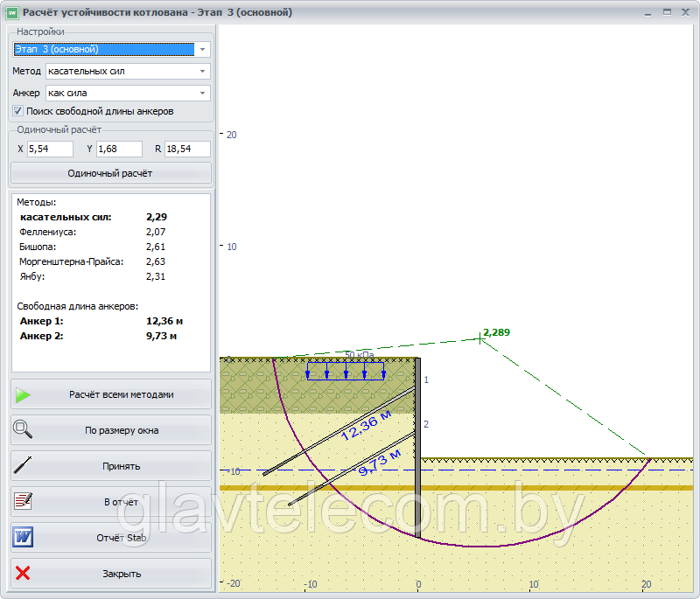The width and height of the screenshot is (700, 599).
Task: Expand the Метод касательных сил dropdown
Action: 128,71
